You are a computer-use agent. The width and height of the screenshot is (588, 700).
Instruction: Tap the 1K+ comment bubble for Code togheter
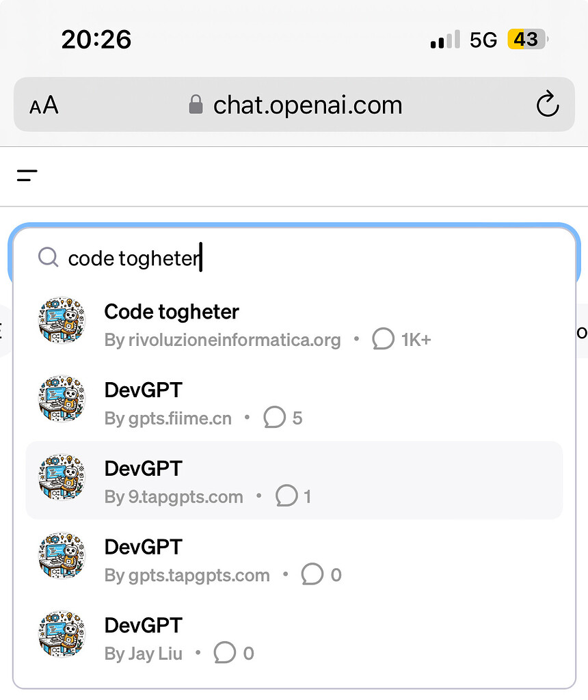384,338
